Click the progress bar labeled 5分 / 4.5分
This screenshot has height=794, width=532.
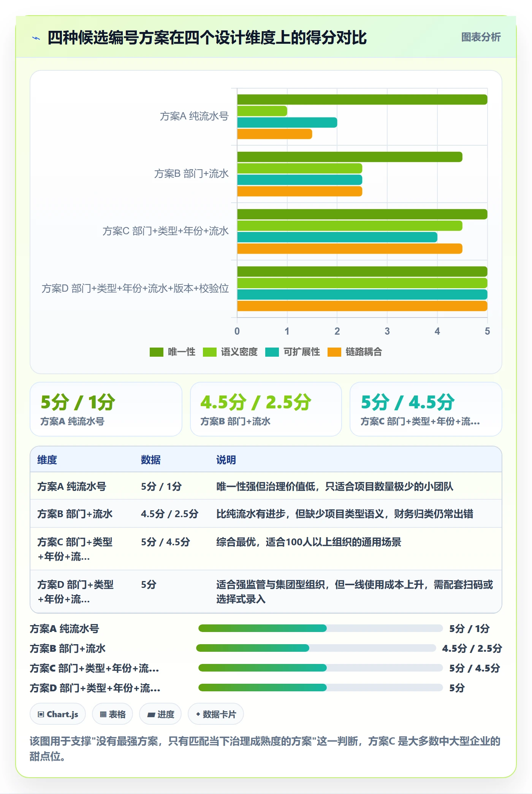coord(320,668)
